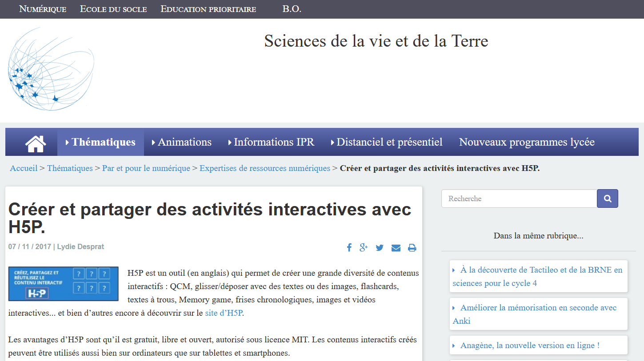
Task: Open Nouveaux programmes lycée menu item
Action: coord(527,142)
